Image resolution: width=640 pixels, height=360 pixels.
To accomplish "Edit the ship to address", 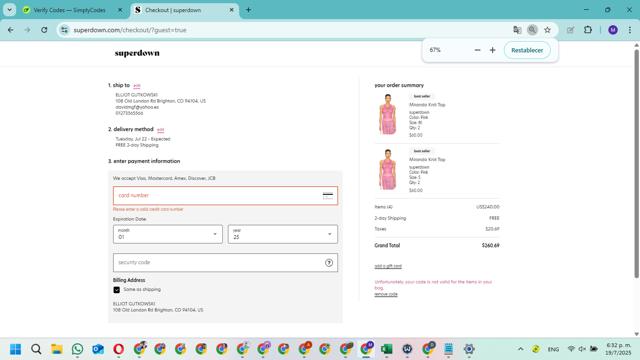I will pyautogui.click(x=137, y=86).
